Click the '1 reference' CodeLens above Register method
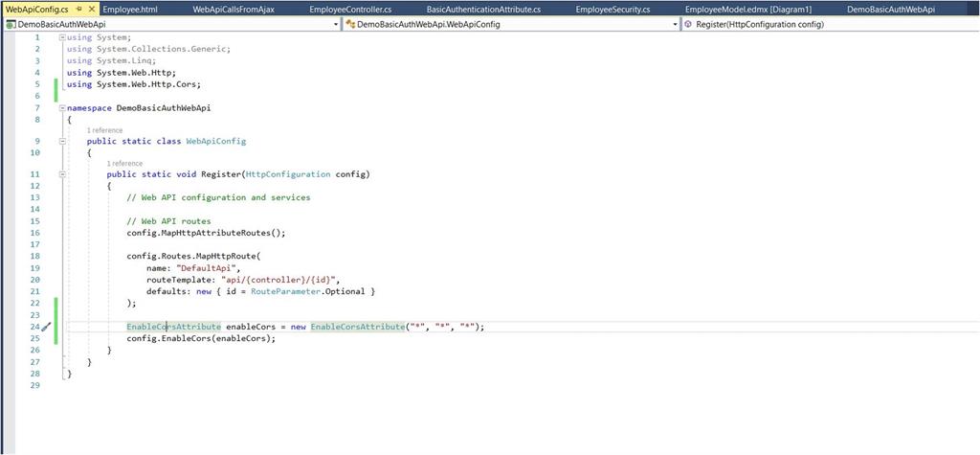 [124, 164]
